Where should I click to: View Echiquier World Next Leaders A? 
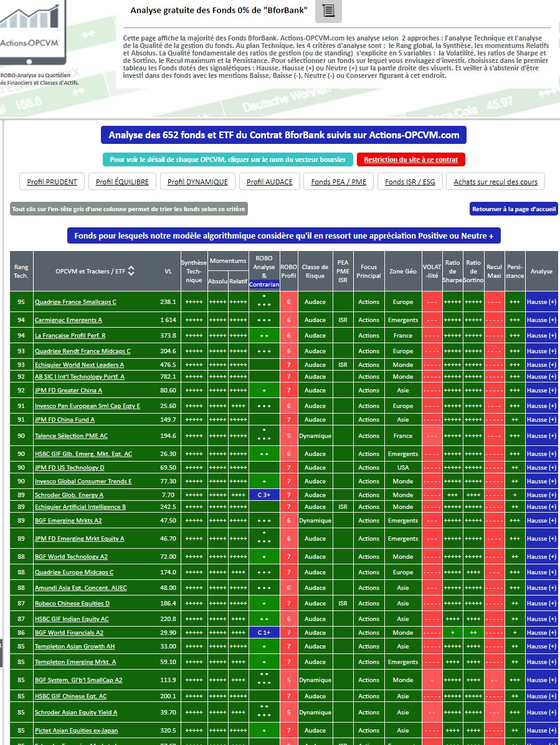(79, 365)
